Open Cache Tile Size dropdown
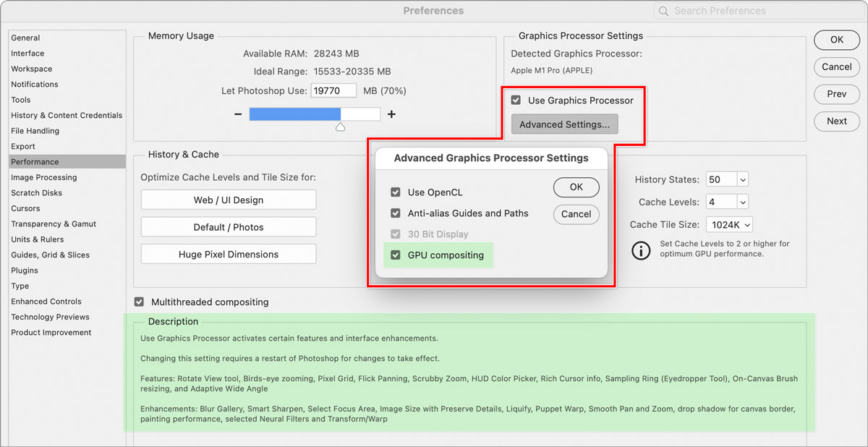The image size is (868, 447). coord(747,225)
